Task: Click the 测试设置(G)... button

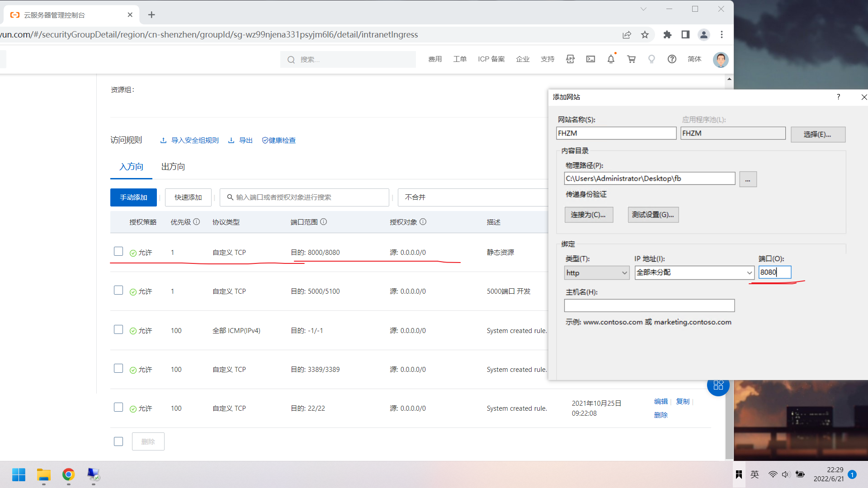Action: [x=653, y=215]
